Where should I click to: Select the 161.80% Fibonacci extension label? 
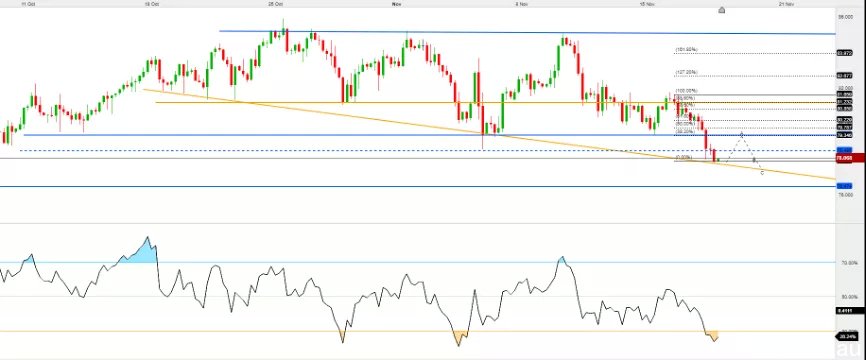(687, 50)
